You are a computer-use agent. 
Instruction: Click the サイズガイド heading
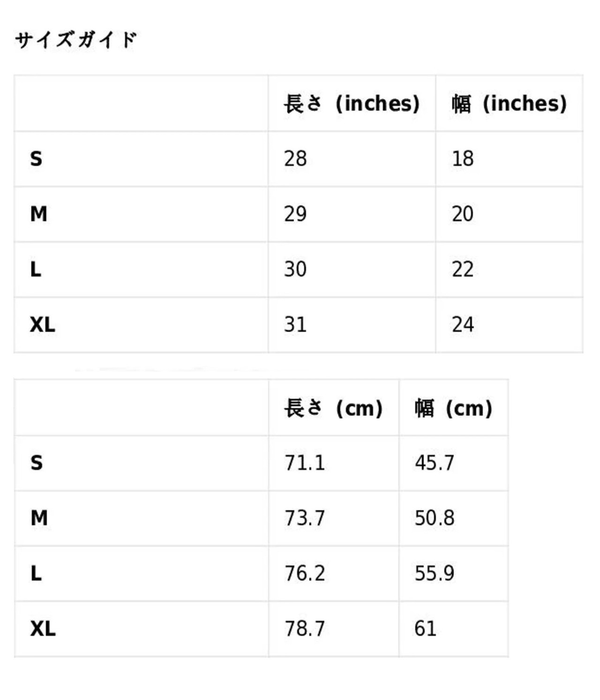tap(76, 40)
